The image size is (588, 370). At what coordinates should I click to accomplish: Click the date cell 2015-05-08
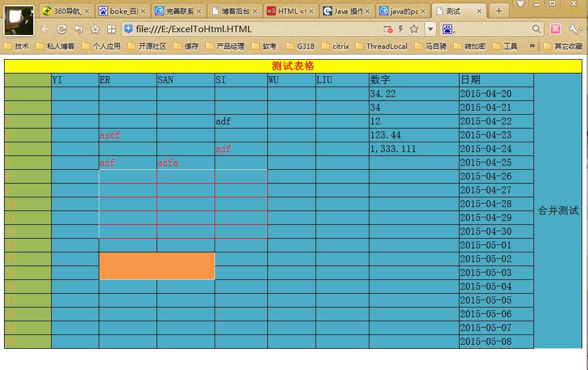(496, 341)
